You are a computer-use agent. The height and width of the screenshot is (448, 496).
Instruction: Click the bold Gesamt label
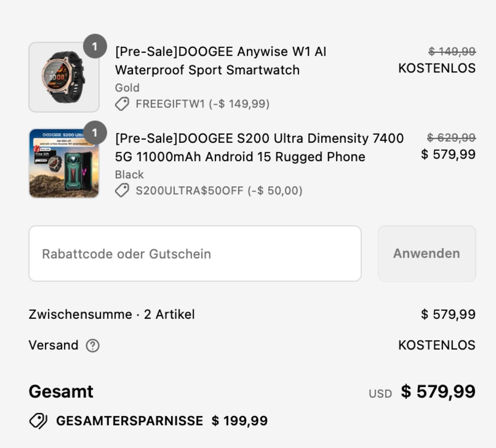[x=61, y=392]
